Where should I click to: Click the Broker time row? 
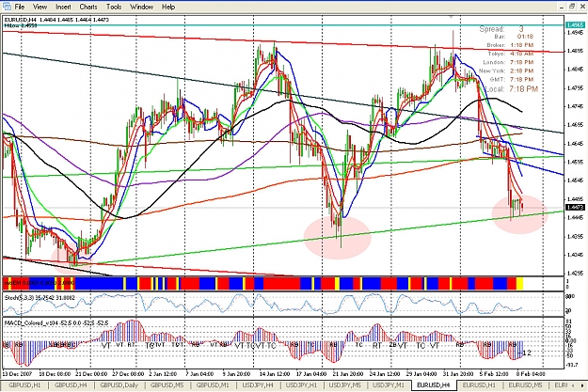(510, 45)
